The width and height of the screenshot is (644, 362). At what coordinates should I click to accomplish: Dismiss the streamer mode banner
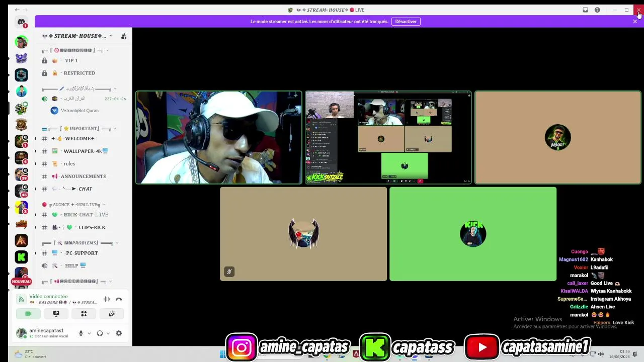[635, 22]
